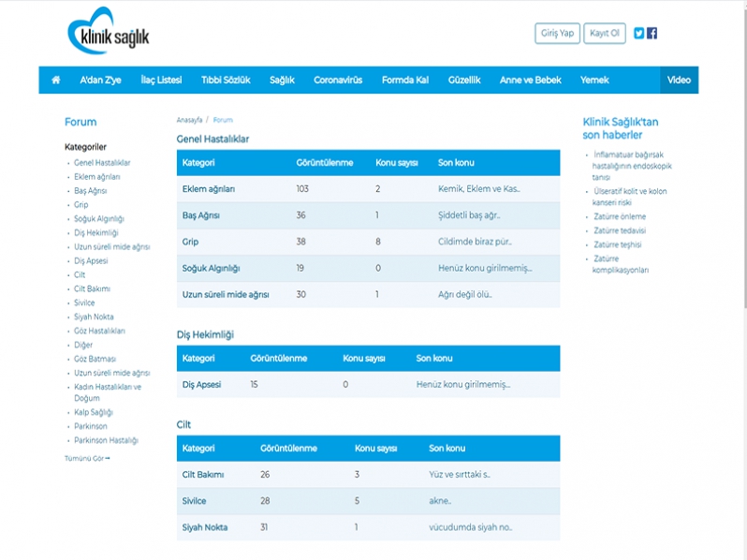This screenshot has width=747, height=560.
Task: Open Diş Apsesi category in table
Action: click(x=201, y=385)
